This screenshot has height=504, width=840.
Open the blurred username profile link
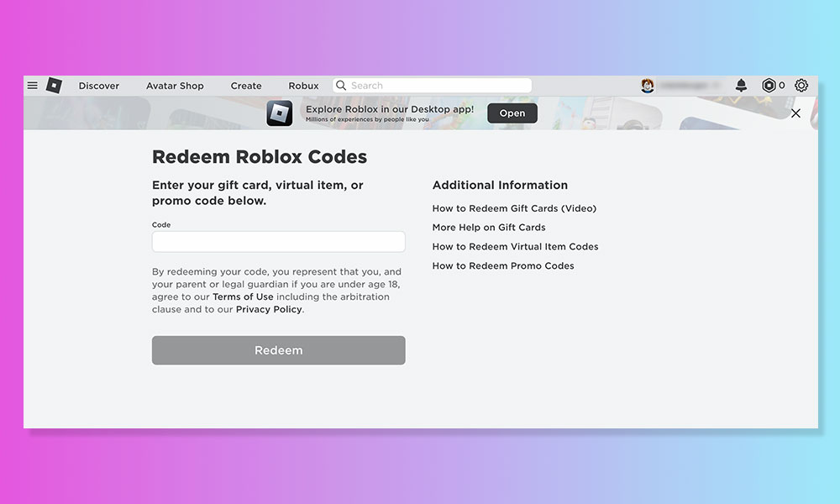[x=690, y=85]
